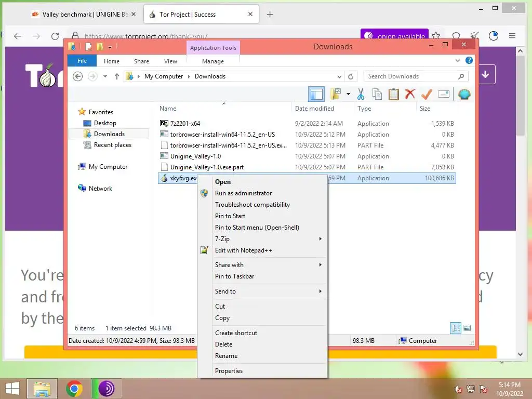Click the search magnifier icon
Screen dimensions: 532x399
point(461,76)
